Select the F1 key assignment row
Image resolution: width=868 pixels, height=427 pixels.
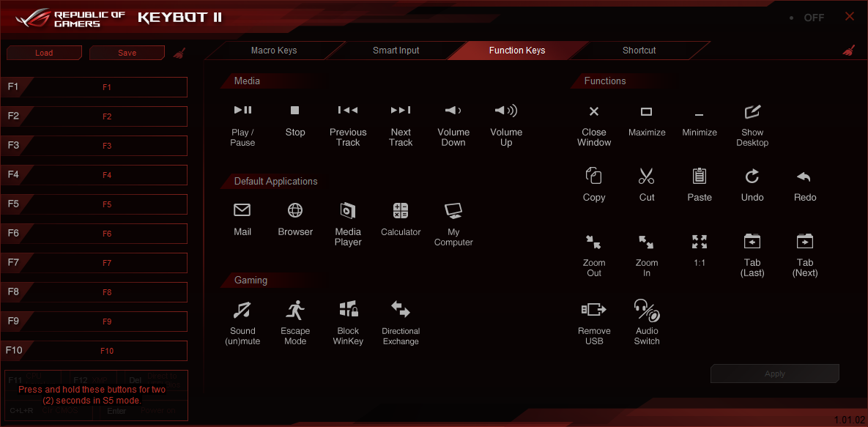[94, 87]
